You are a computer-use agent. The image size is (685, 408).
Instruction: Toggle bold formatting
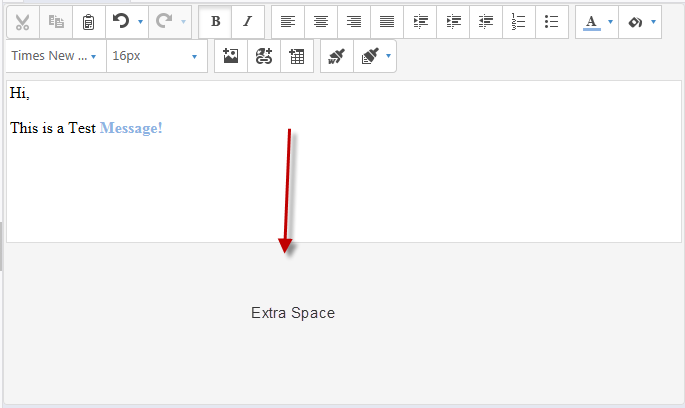click(215, 21)
